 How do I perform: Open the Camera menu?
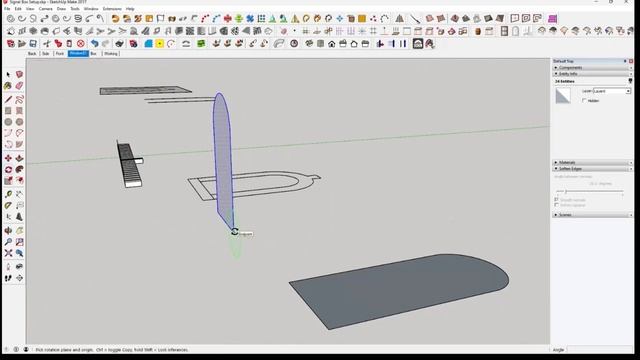coord(45,9)
